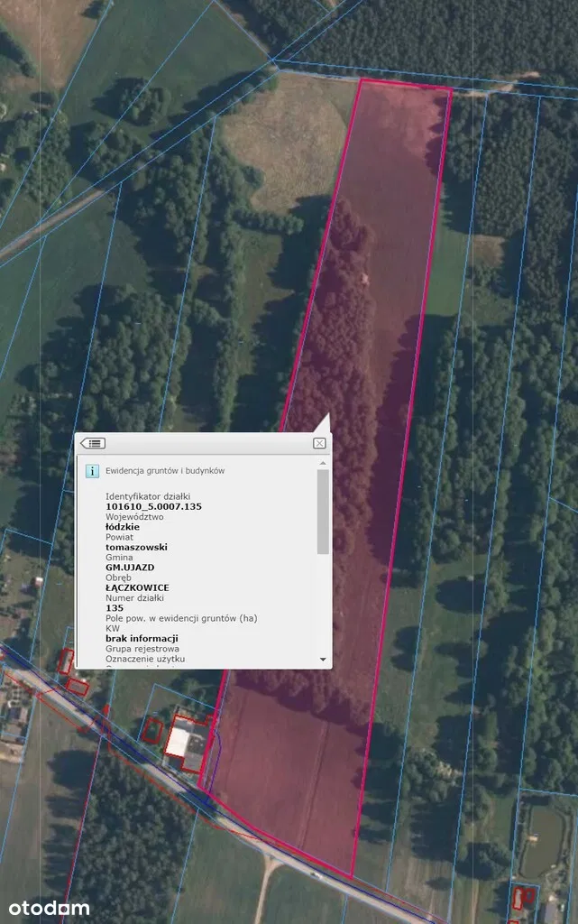This screenshot has width=578, height=924.
Task: Select the "Ewidencja gruntów i budynków" heading
Action: [x=165, y=470]
